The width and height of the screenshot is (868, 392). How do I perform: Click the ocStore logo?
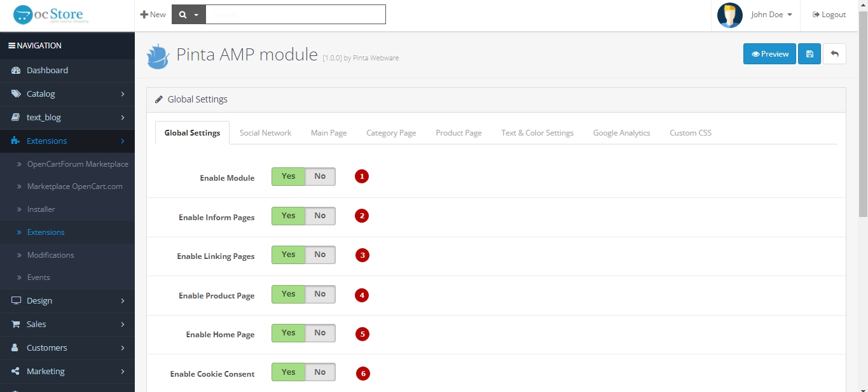[51, 15]
